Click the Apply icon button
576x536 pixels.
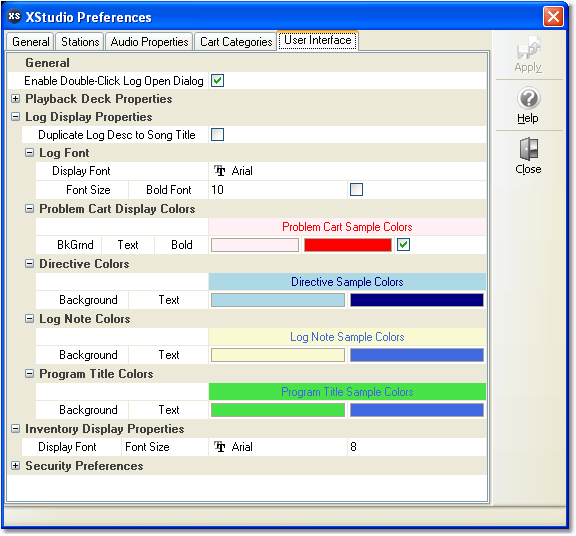(x=528, y=48)
